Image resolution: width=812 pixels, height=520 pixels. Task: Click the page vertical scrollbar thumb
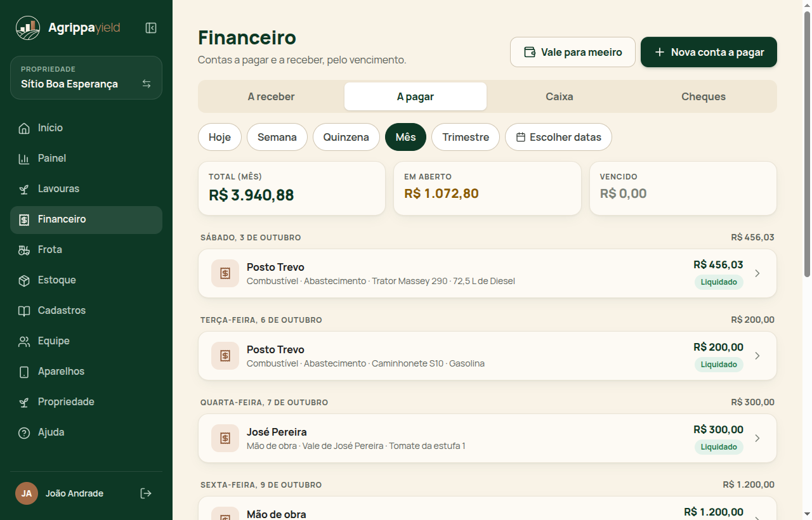click(x=807, y=144)
